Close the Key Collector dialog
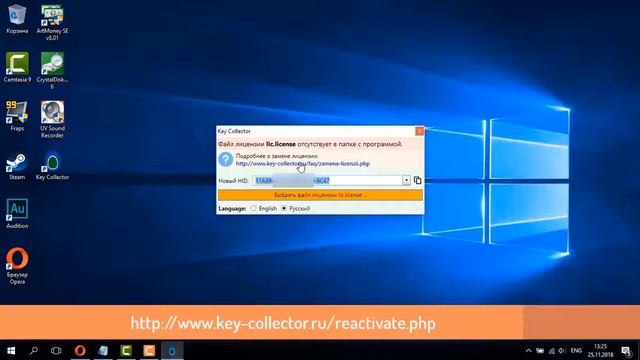The height and width of the screenshot is (360, 640). [419, 131]
